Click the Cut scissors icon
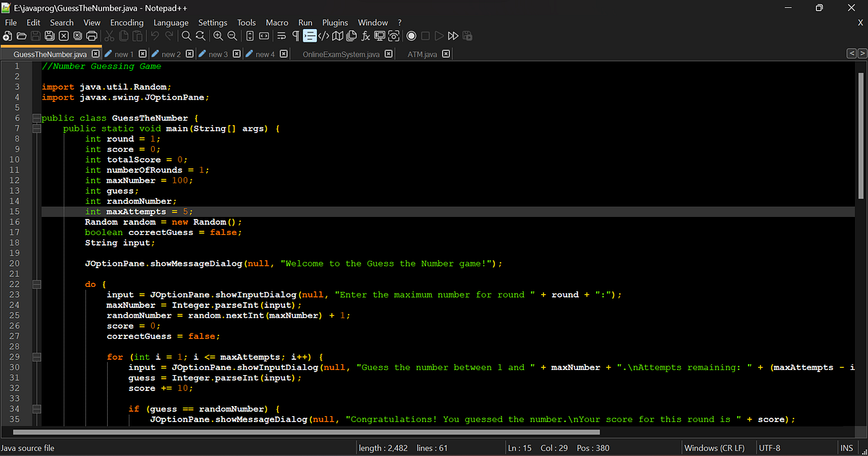 tap(110, 35)
